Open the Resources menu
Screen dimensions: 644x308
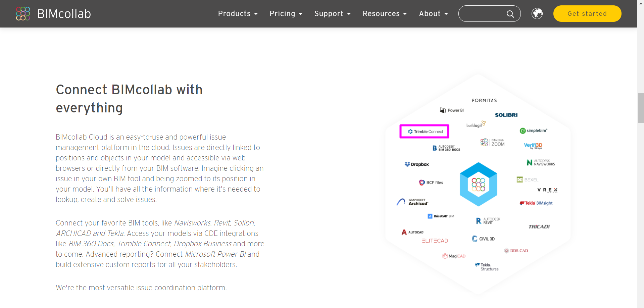(x=385, y=14)
